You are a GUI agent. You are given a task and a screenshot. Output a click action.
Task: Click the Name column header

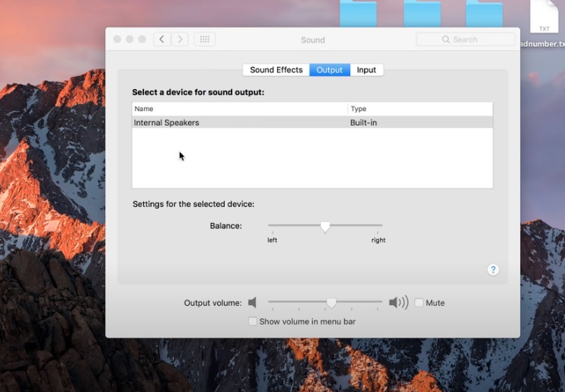point(240,109)
